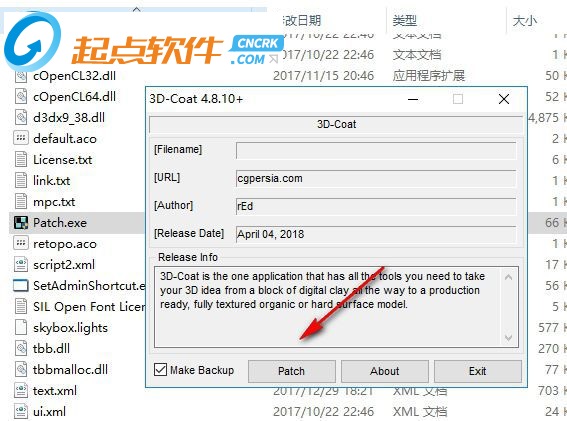
Task: Click the Patch button
Action: pyautogui.click(x=291, y=371)
